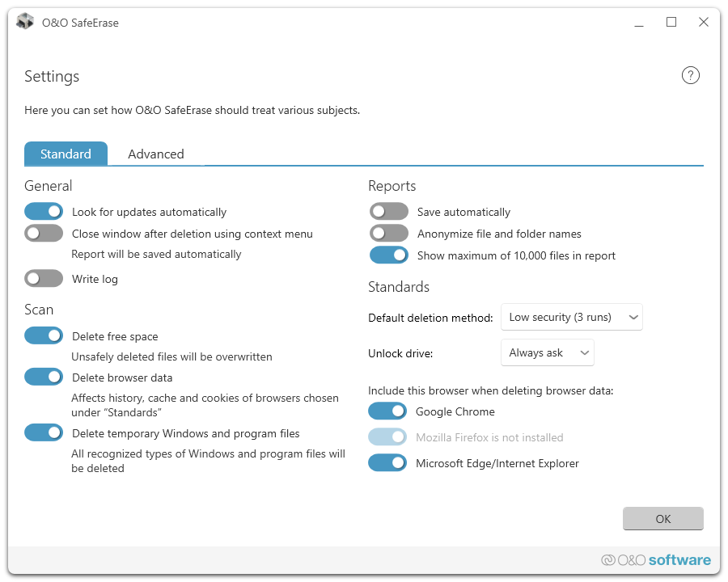Viewport: 728px width, 582px height.
Task: Click the O&O software logo
Action: pyautogui.click(x=656, y=560)
